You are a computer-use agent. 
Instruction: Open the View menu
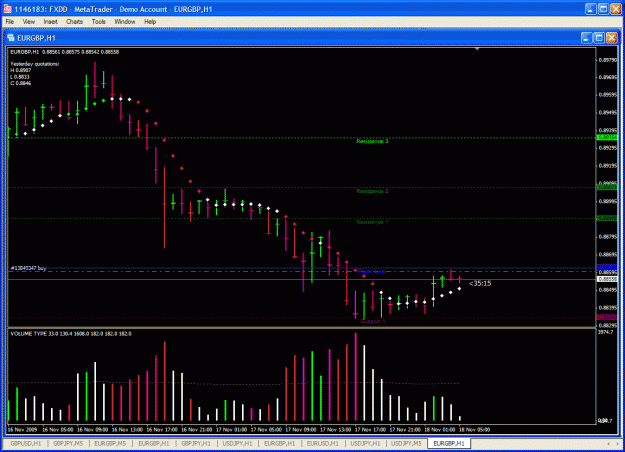click(28, 22)
